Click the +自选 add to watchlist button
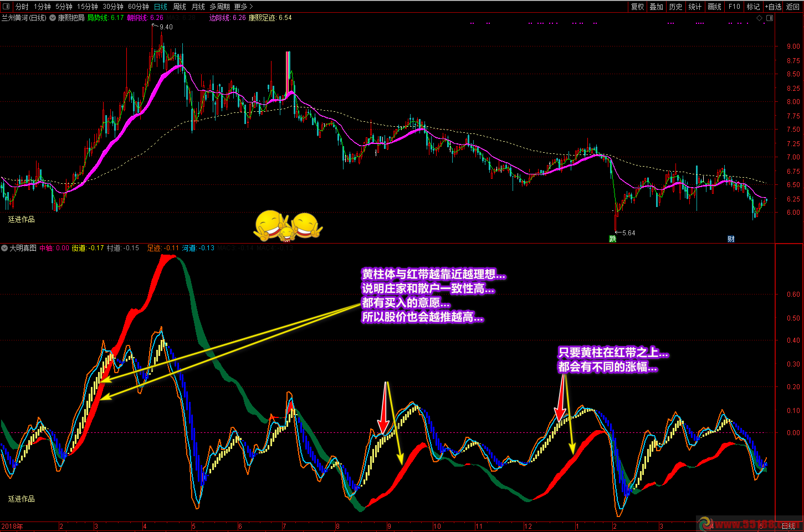The width and height of the screenshot is (804, 532). click(x=773, y=7)
